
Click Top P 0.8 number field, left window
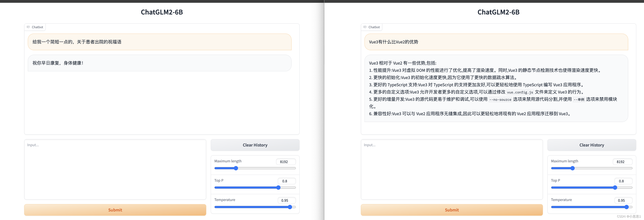point(286,181)
